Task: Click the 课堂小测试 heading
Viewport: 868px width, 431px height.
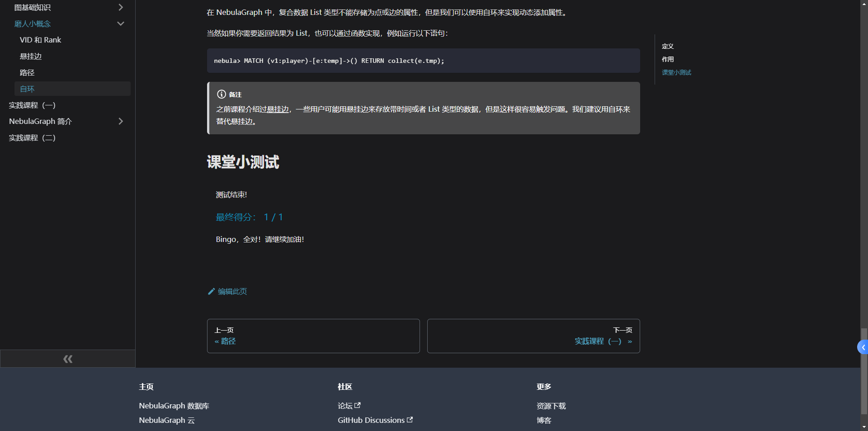Action: click(243, 162)
